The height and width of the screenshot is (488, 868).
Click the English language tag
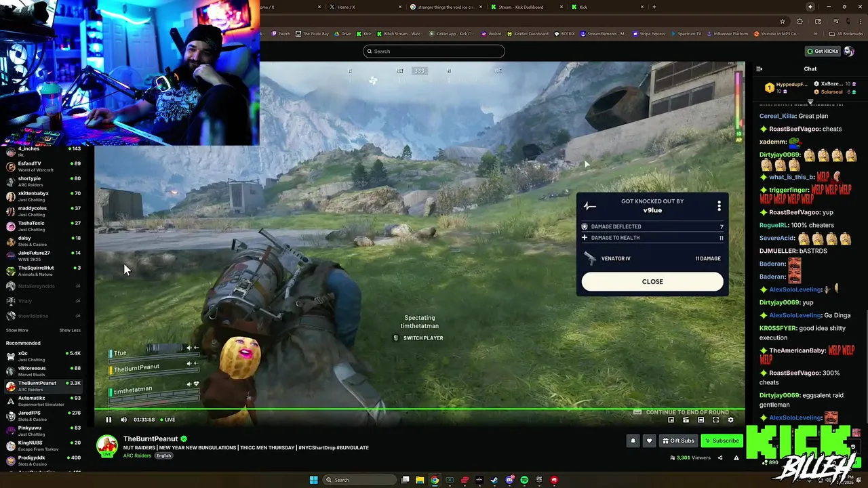coord(163,456)
